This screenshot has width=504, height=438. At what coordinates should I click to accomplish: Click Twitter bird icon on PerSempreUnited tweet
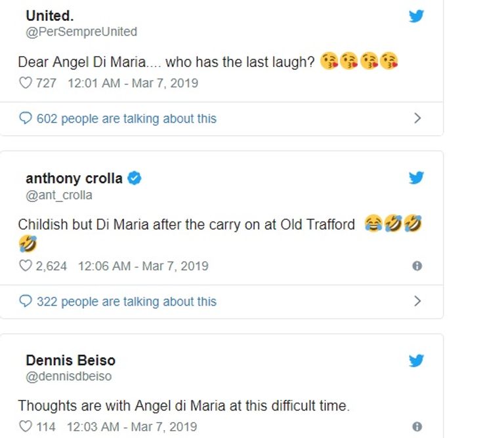[x=416, y=16]
